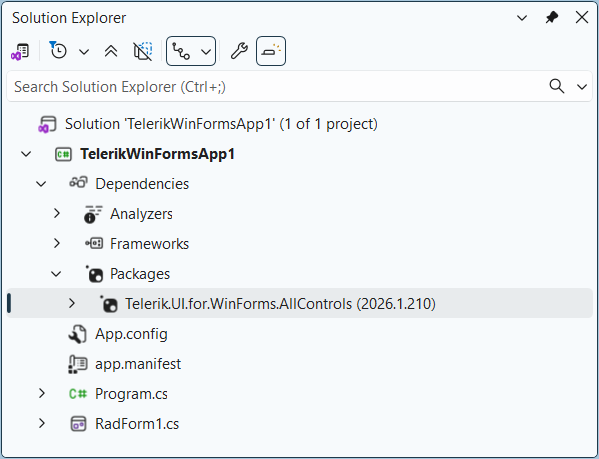The height and width of the screenshot is (459, 599).
Task: Click the Analyzers icon
Action: point(93,214)
